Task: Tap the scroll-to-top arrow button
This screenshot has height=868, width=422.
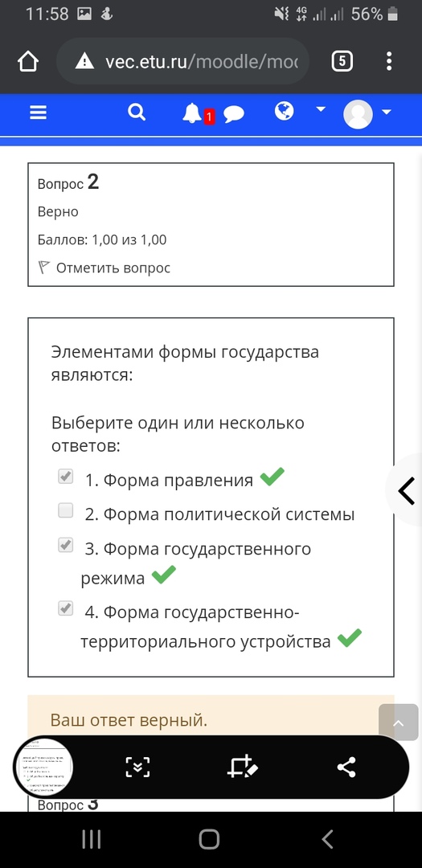Action: (398, 723)
